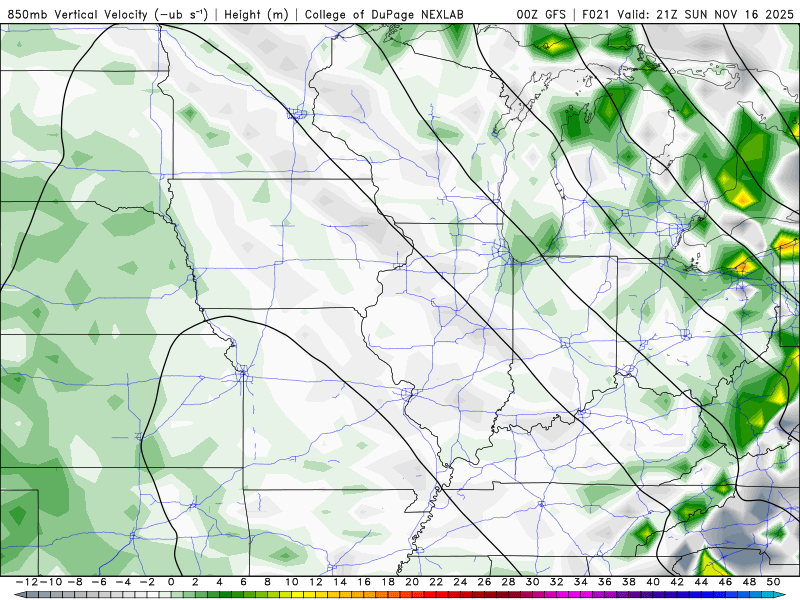Click the "-8" color scale label

click(75, 582)
